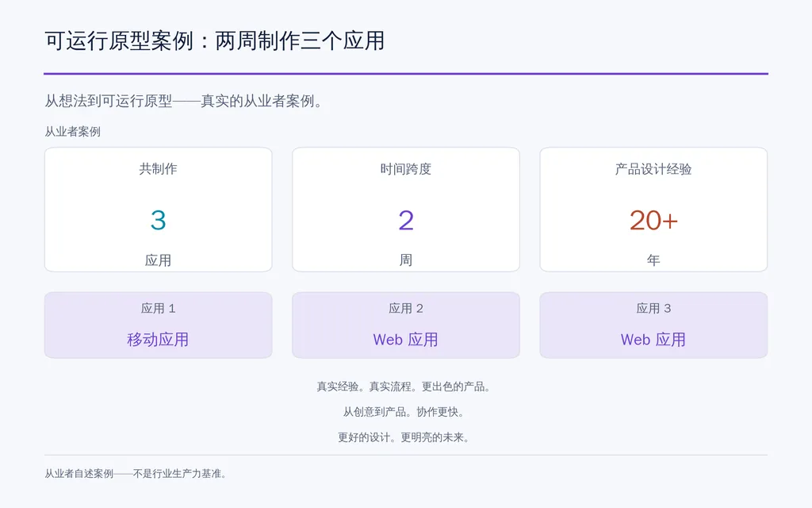This screenshot has height=508, width=812.
Task: Click the purple number 2 in the middle card
Action: click(406, 221)
